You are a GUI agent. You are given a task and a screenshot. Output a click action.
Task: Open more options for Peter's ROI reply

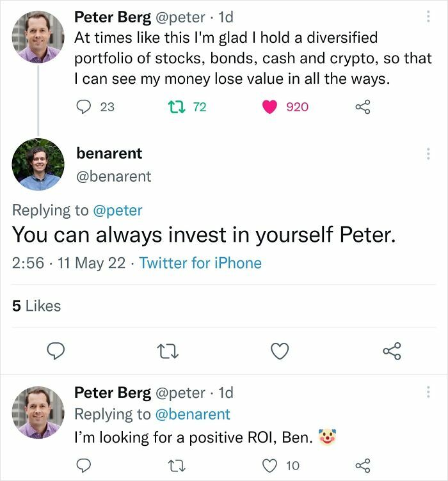[428, 391]
